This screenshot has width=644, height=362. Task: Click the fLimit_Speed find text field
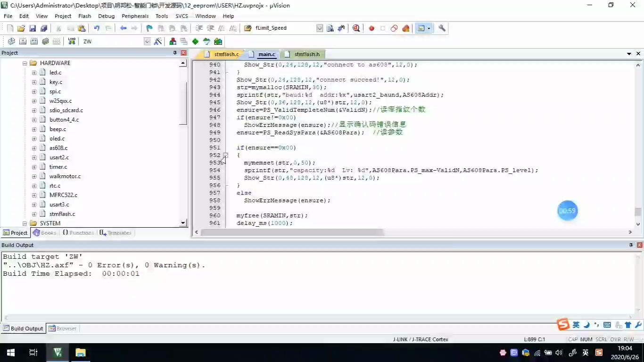[285, 28]
